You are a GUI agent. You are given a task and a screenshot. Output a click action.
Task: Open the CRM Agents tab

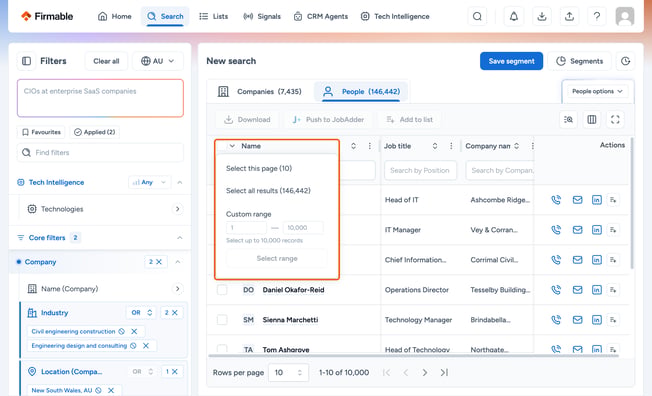tap(321, 17)
